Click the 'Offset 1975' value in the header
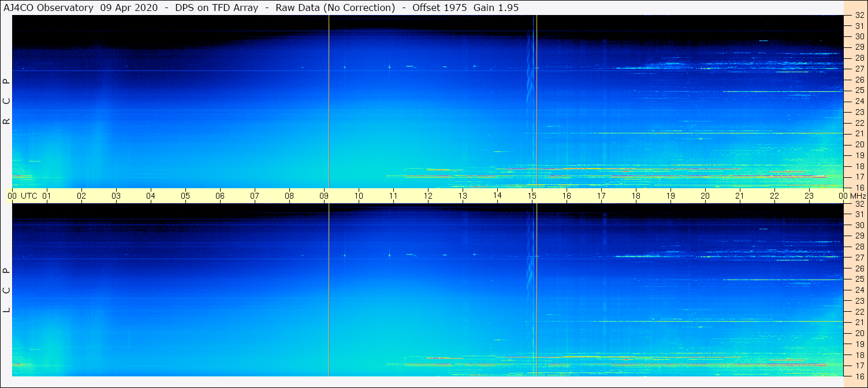 [439, 8]
